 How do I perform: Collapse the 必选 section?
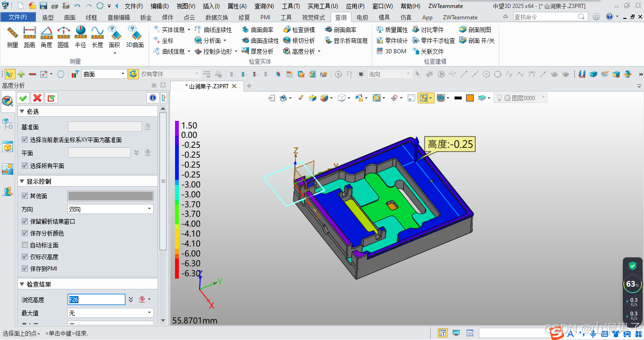22,111
